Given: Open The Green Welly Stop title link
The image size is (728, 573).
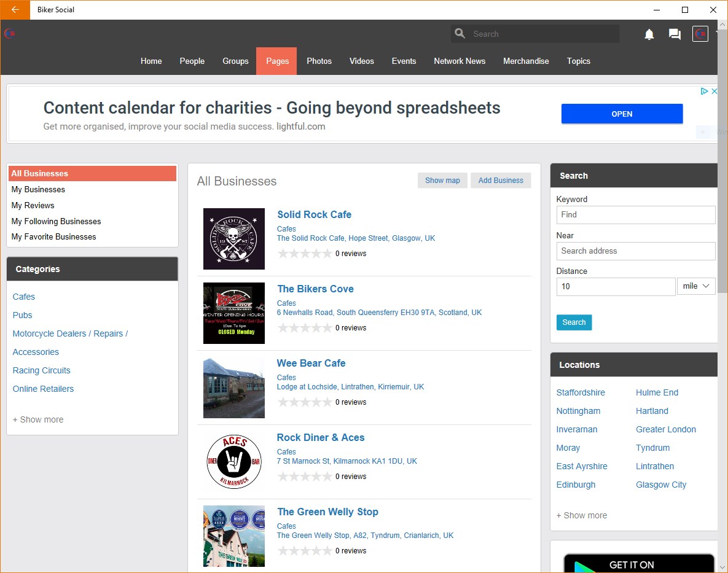Looking at the screenshot, I should point(328,512).
